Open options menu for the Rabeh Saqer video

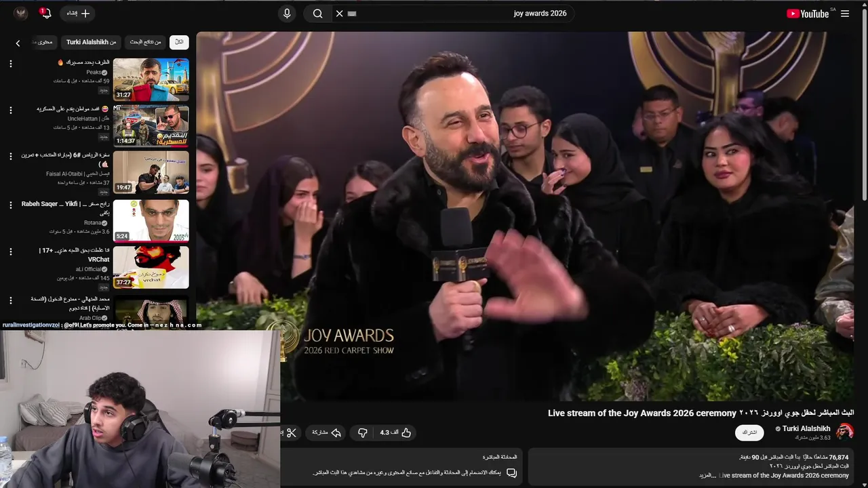[10, 205]
